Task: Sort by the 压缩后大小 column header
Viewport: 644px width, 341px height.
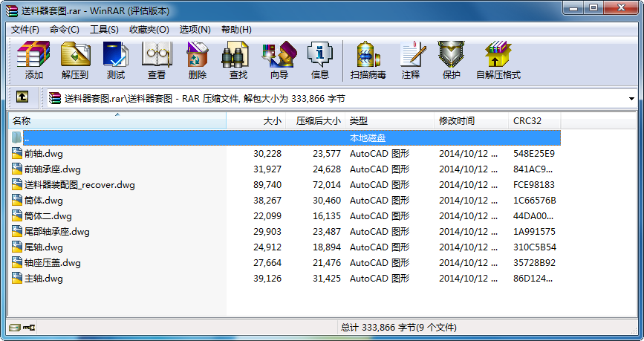Action: point(316,121)
